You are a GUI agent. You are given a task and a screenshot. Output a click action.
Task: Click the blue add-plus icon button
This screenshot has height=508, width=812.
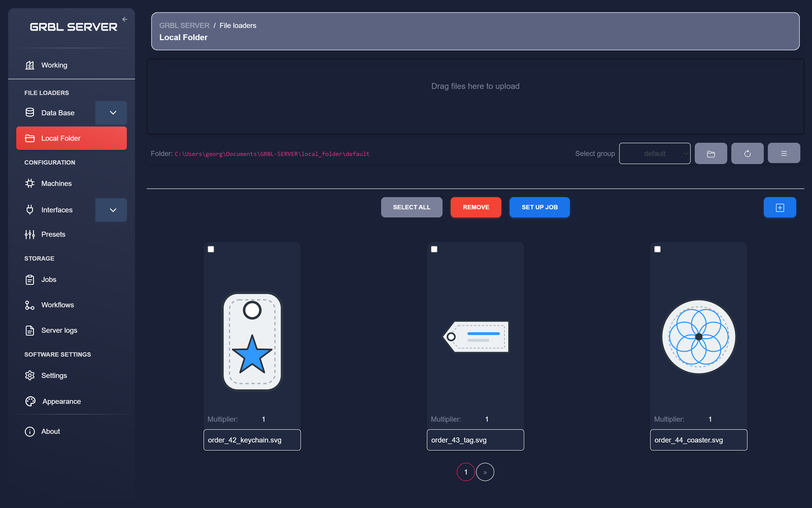(x=780, y=207)
